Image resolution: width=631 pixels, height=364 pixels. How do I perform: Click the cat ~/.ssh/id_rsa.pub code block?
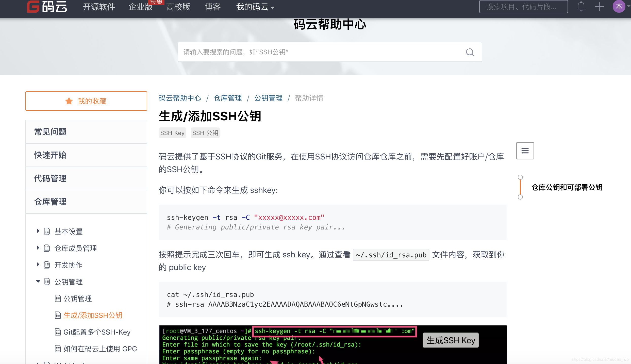click(x=333, y=299)
